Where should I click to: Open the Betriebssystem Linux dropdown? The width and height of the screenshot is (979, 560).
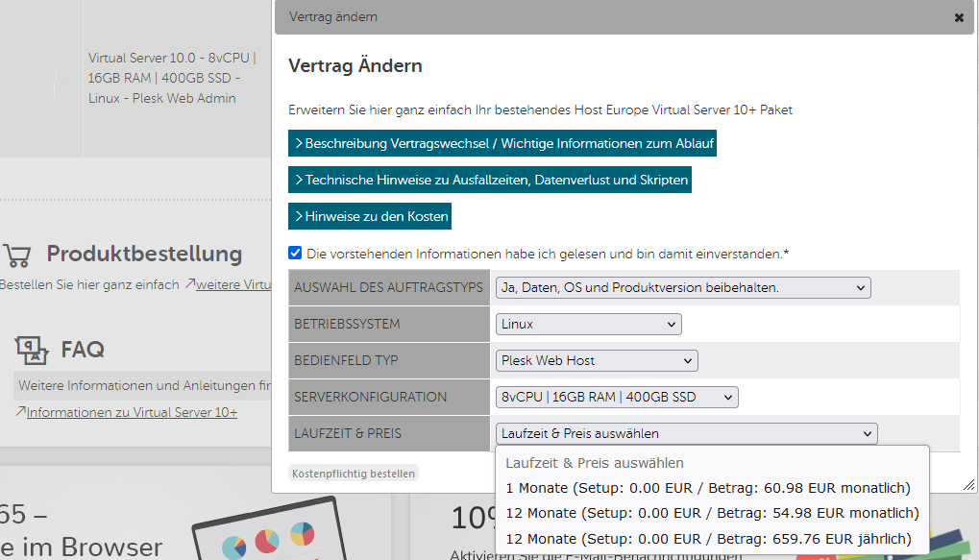pyautogui.click(x=588, y=324)
